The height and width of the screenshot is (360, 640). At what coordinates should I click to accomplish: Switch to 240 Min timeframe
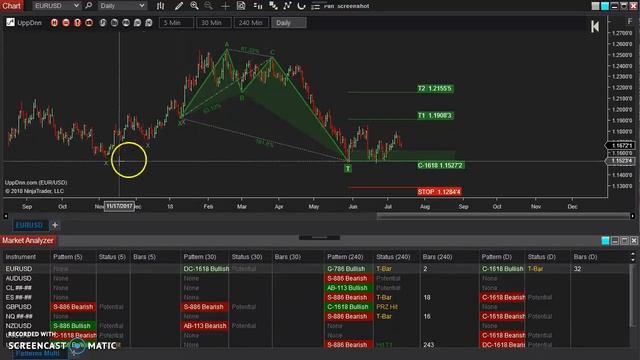point(251,23)
